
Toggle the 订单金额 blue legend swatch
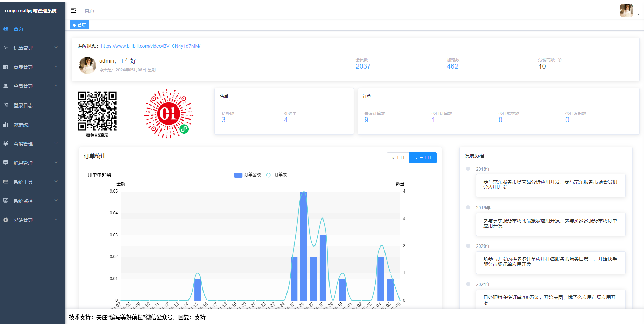[x=238, y=175]
